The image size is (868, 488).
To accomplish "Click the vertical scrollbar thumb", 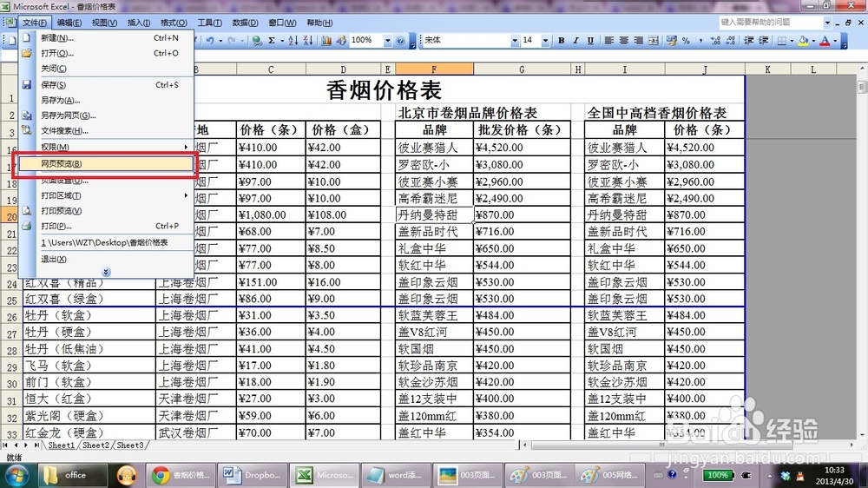I will coord(862,87).
